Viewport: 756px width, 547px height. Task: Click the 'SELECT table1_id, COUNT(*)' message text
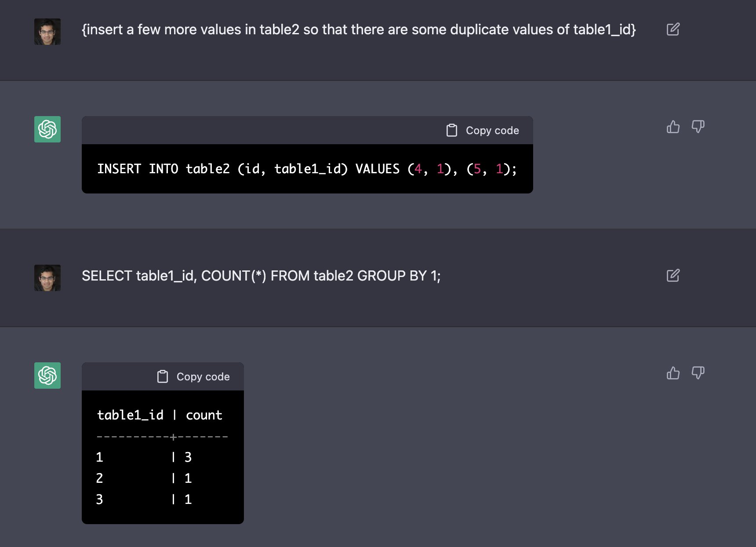pyautogui.click(x=261, y=276)
